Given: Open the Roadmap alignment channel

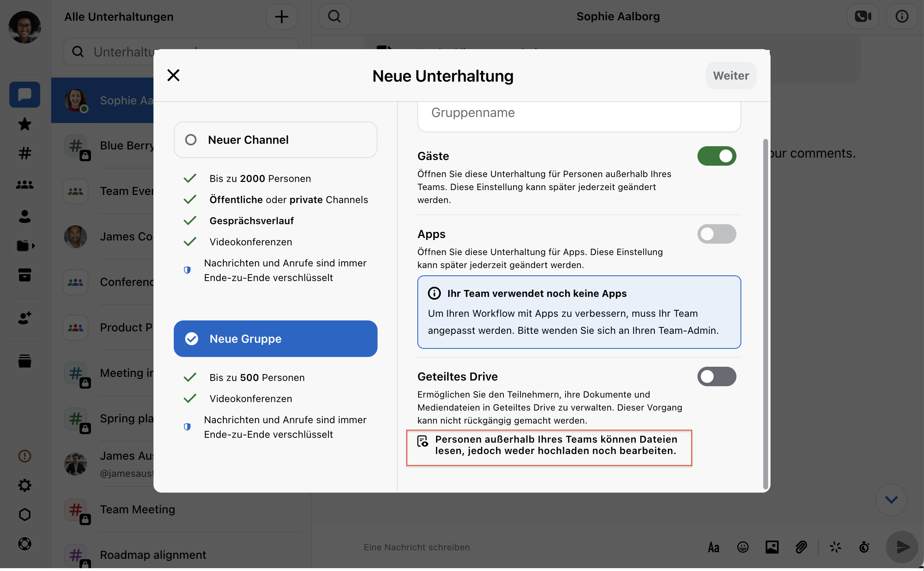Looking at the screenshot, I should pos(181,554).
